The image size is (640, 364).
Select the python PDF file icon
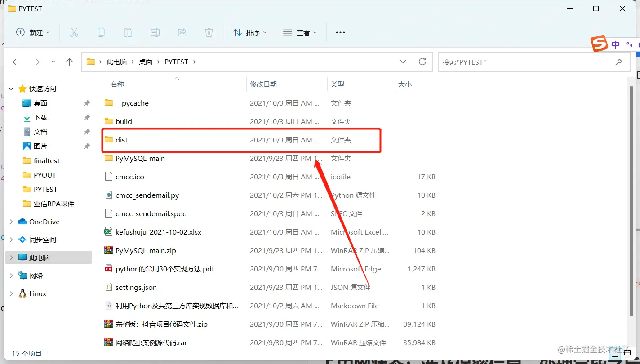click(108, 269)
